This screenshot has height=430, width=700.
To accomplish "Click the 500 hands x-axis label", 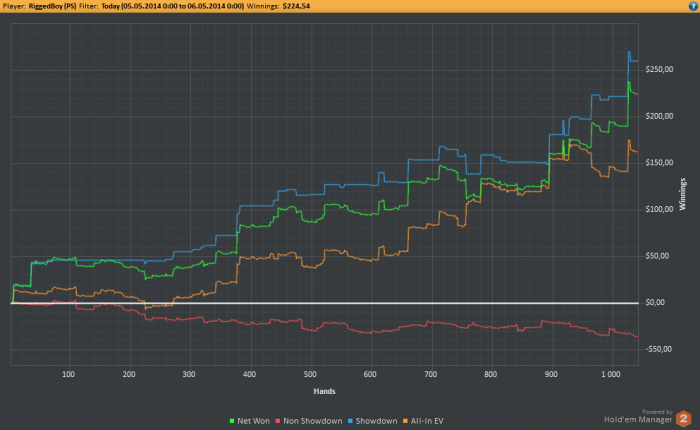I will (310, 374).
